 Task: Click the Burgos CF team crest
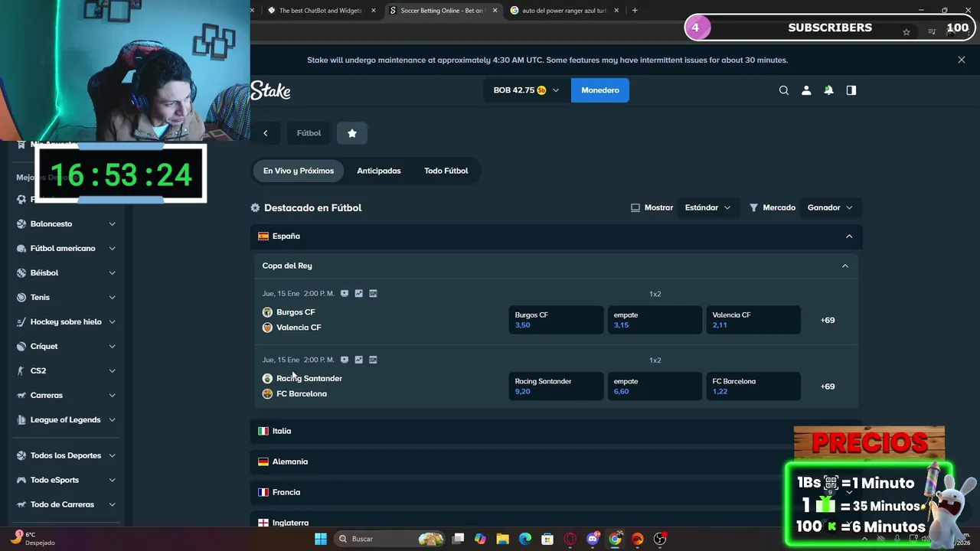pyautogui.click(x=267, y=312)
